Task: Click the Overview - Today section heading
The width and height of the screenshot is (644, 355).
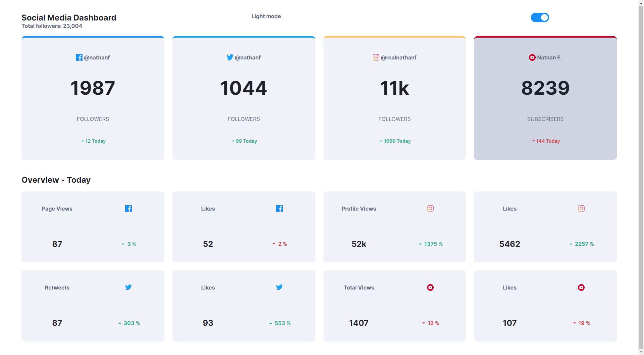Action: 56,180
